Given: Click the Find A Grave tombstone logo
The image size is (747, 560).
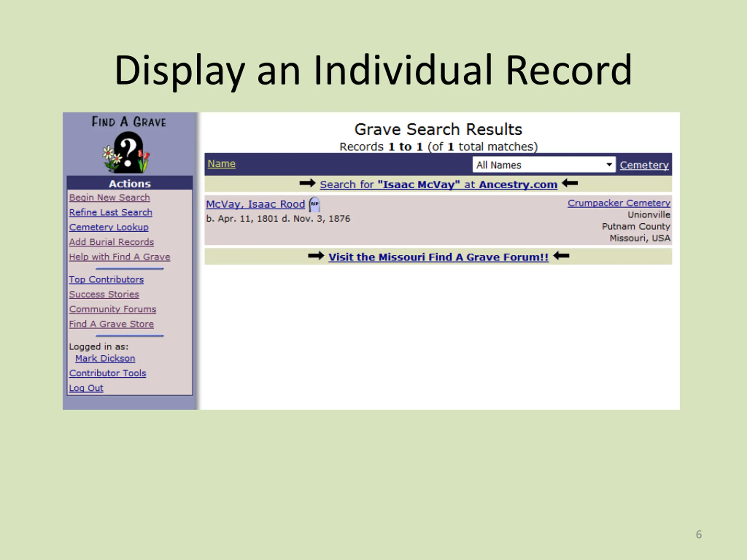Looking at the screenshot, I should tap(127, 153).
